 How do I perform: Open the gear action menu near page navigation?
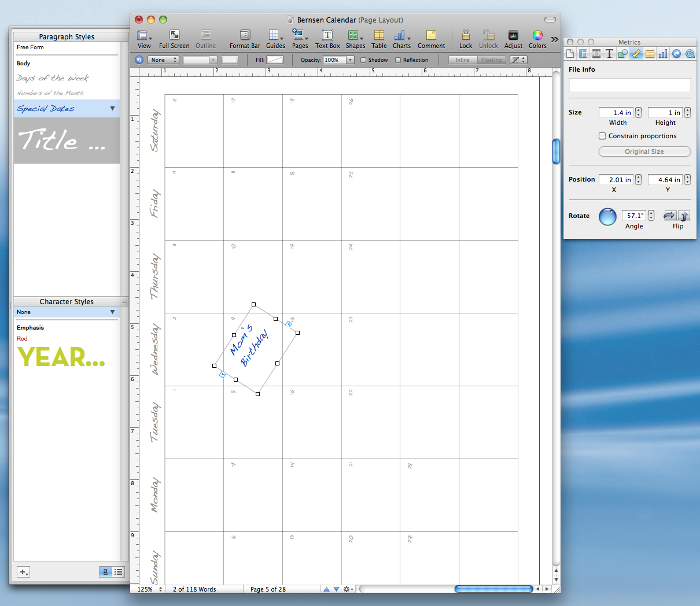347,589
